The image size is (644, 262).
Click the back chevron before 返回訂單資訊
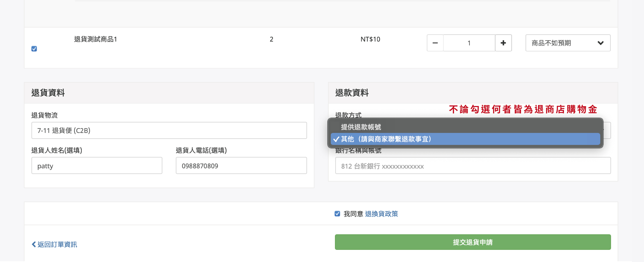[x=34, y=244]
